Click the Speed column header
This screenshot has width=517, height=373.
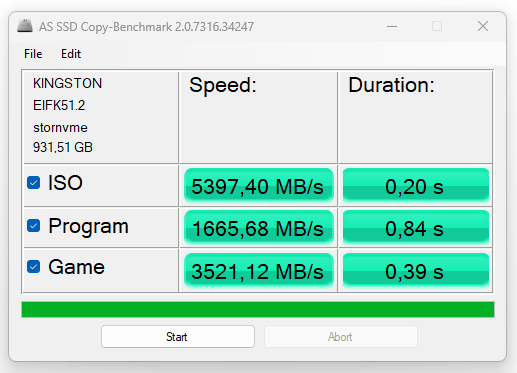[223, 85]
